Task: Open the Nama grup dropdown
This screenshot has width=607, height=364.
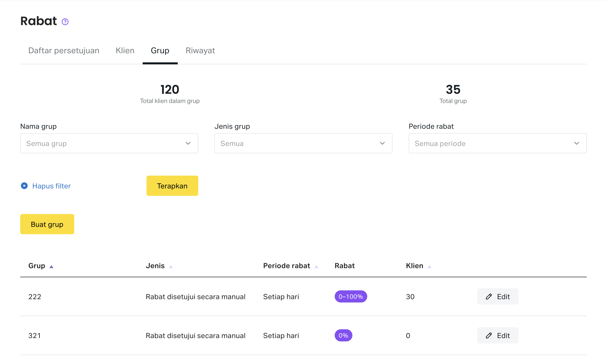Action: point(109,143)
